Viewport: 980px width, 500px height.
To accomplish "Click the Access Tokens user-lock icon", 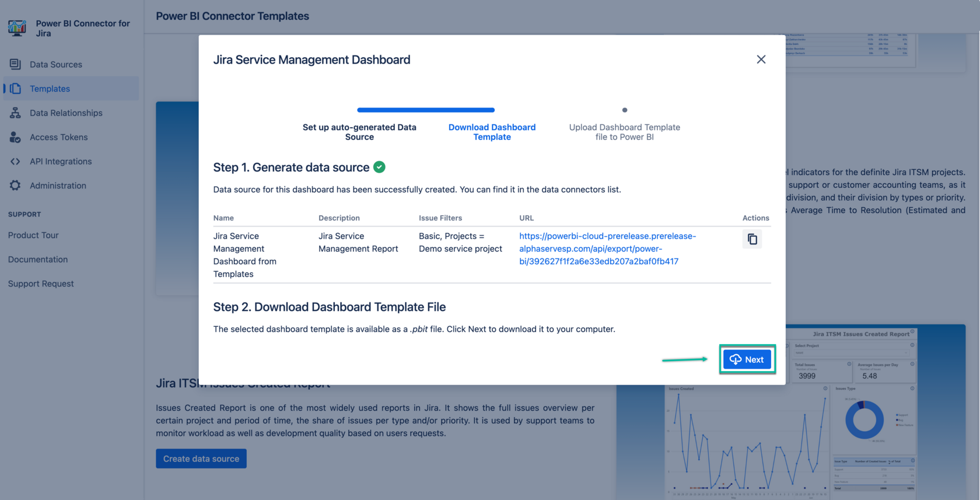I will pyautogui.click(x=15, y=137).
